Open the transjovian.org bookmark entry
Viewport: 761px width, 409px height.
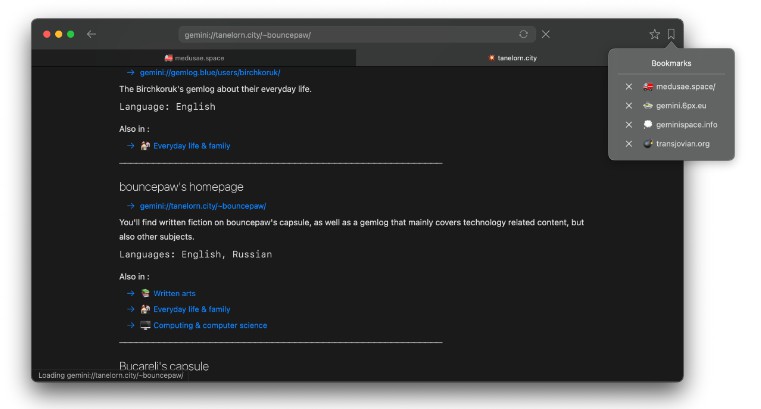coord(682,144)
